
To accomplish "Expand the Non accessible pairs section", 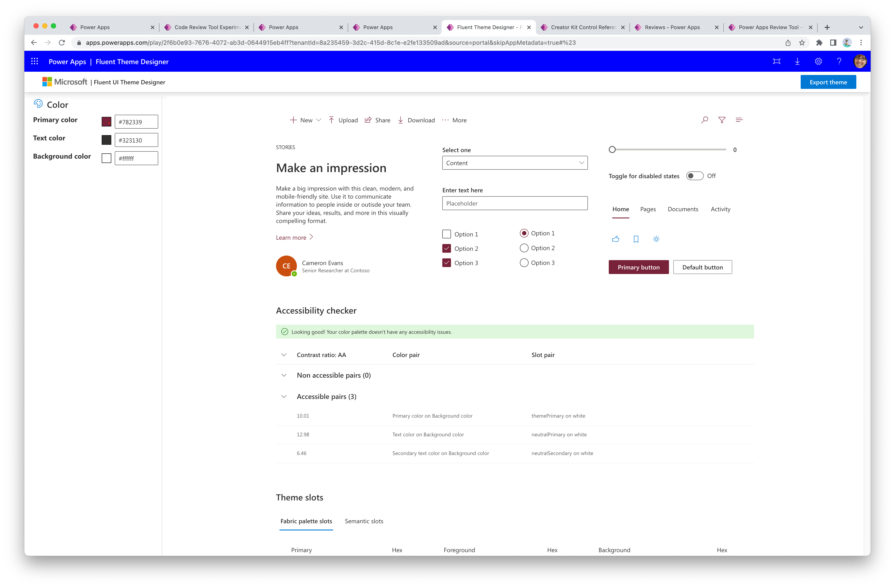I will click(x=283, y=375).
